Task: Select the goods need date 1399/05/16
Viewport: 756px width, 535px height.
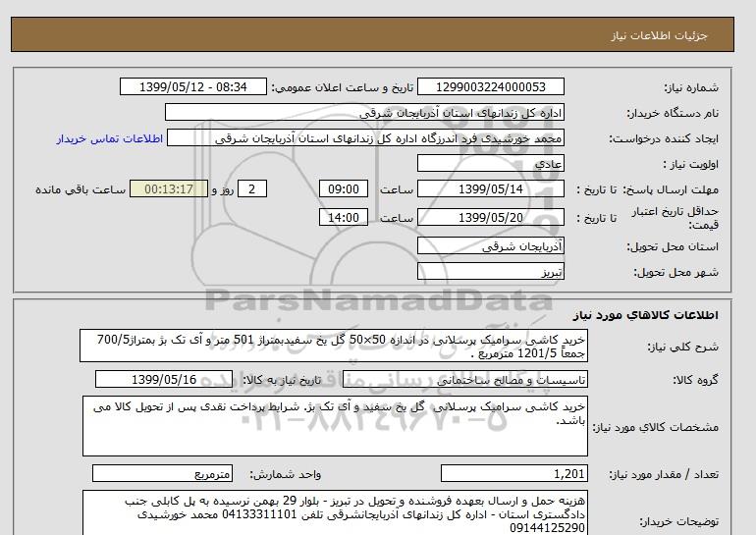Action: [x=164, y=380]
